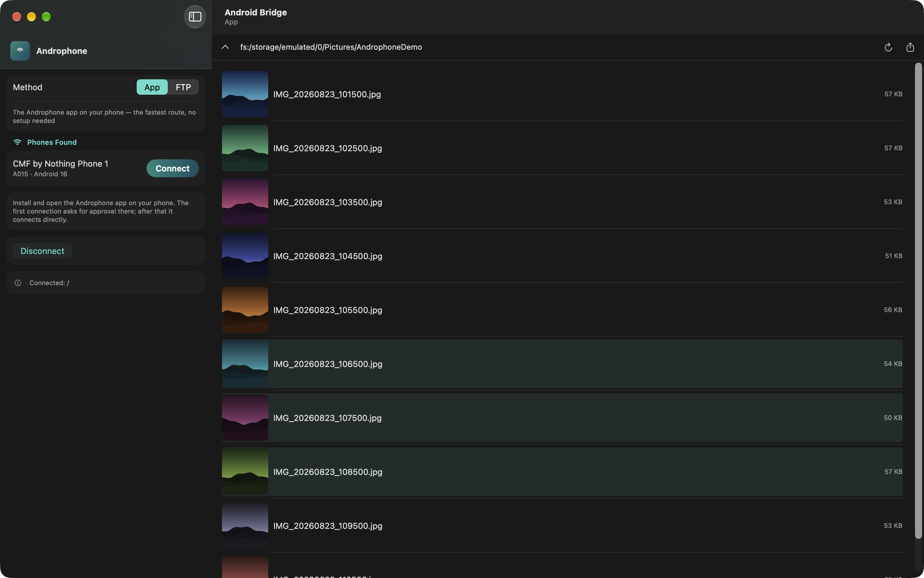
Task: Select file name IMG_20260823_106500.jpg
Action: [x=328, y=363]
